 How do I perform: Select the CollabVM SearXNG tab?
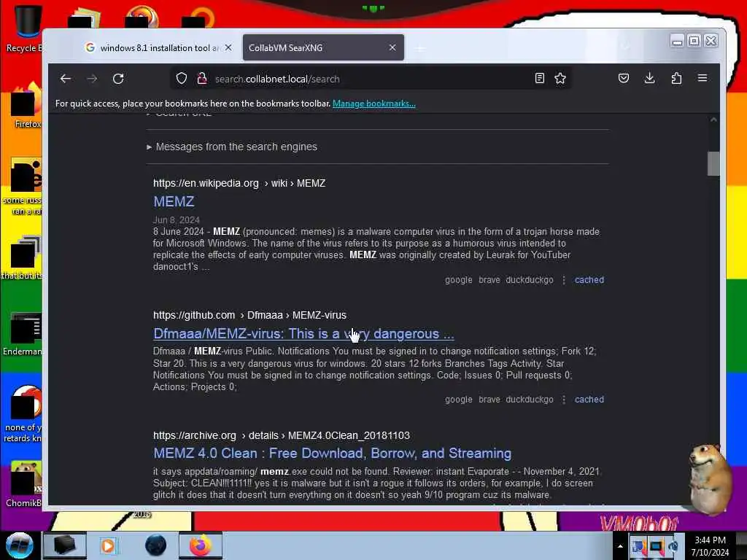point(323,47)
